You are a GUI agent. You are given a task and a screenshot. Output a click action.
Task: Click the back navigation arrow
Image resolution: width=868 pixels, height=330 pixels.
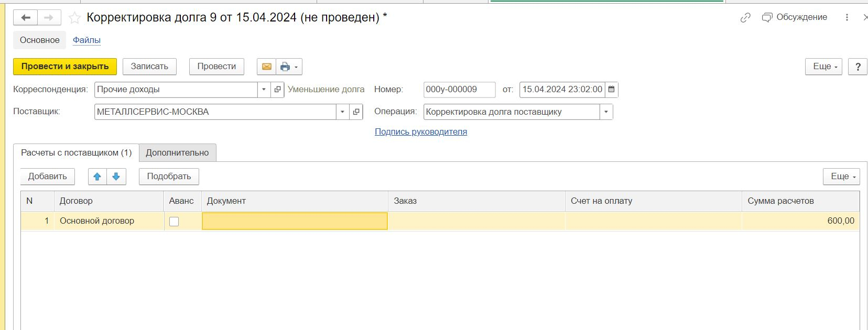pos(25,18)
